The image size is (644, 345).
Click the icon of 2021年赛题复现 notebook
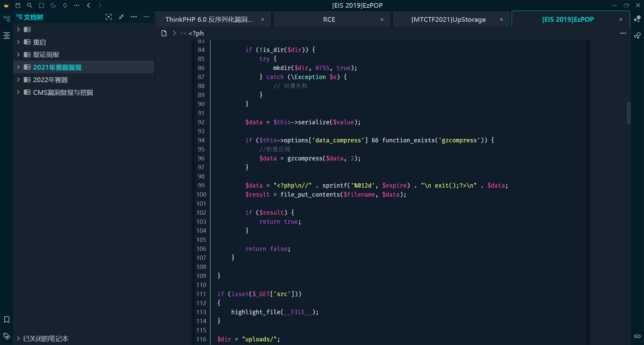tap(27, 67)
